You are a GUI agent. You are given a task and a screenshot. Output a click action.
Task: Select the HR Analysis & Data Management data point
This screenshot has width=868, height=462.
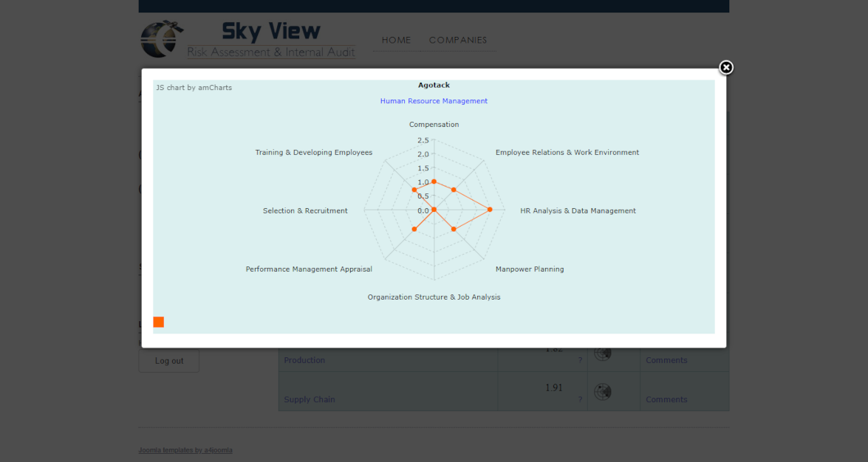[x=490, y=210]
